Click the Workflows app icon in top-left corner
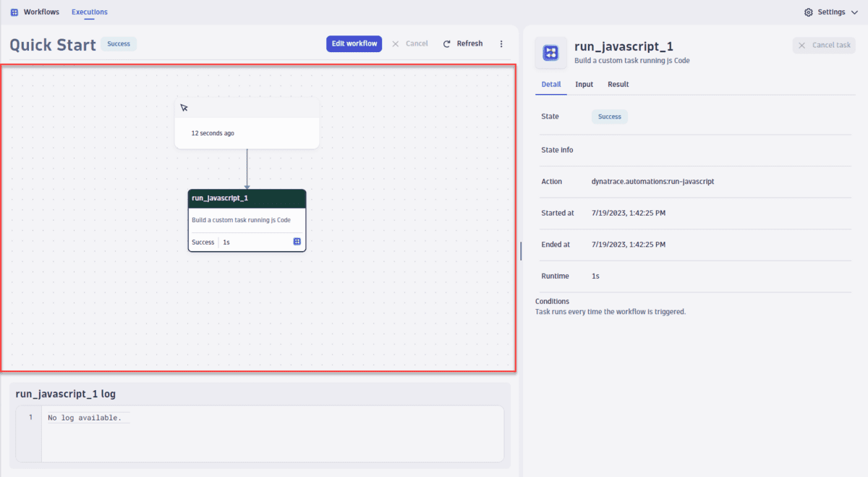868x477 pixels. click(14, 12)
